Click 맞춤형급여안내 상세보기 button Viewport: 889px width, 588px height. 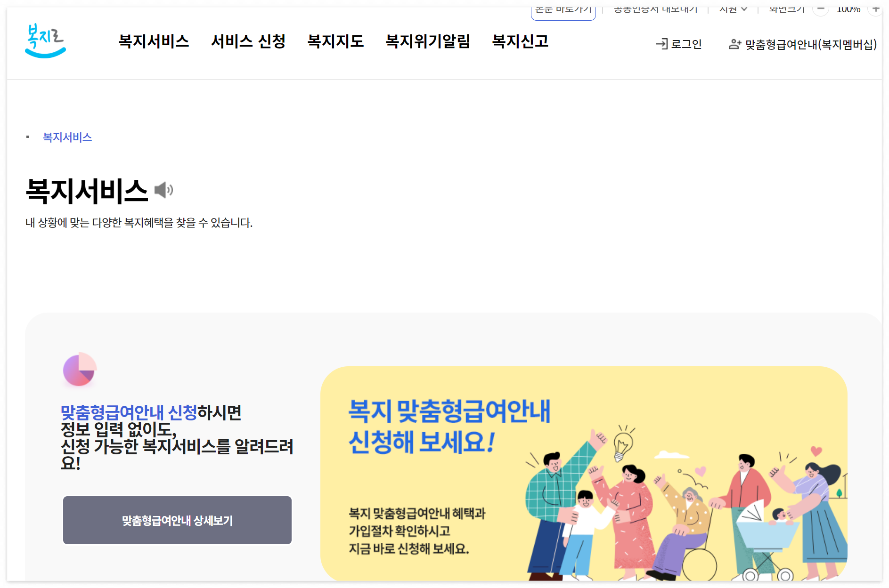177,520
